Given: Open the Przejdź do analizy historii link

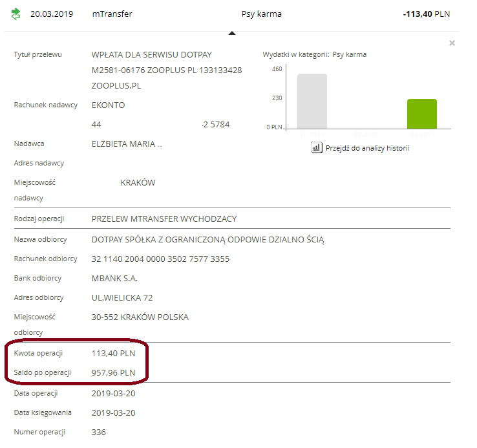Looking at the screenshot, I should pyautogui.click(x=367, y=148).
